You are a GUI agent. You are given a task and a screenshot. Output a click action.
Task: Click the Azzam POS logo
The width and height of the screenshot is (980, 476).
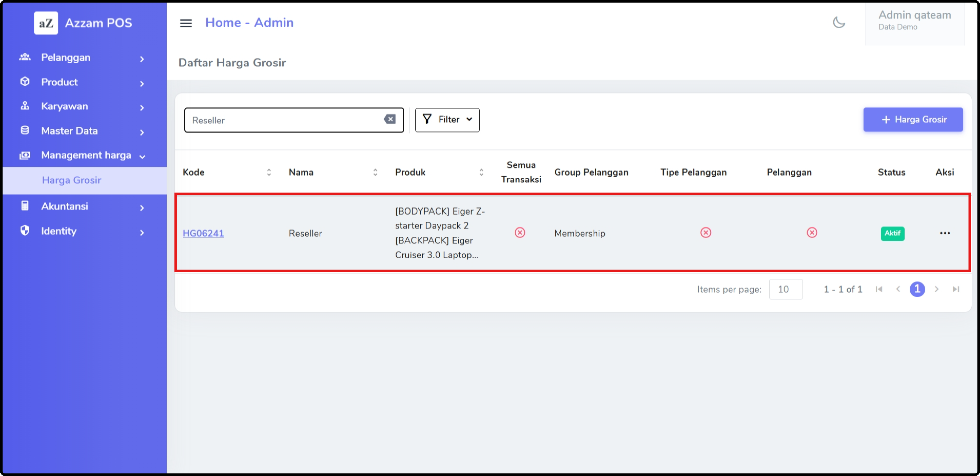46,23
